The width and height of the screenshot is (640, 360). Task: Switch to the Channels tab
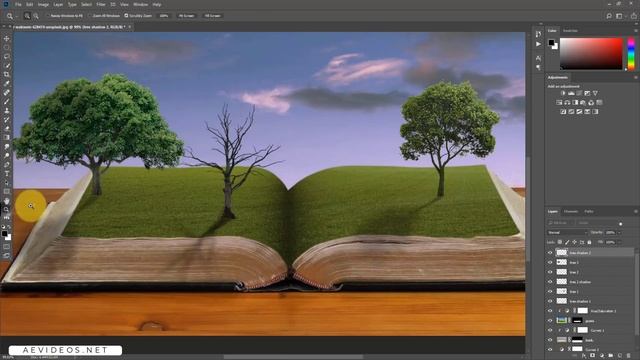[571, 211]
